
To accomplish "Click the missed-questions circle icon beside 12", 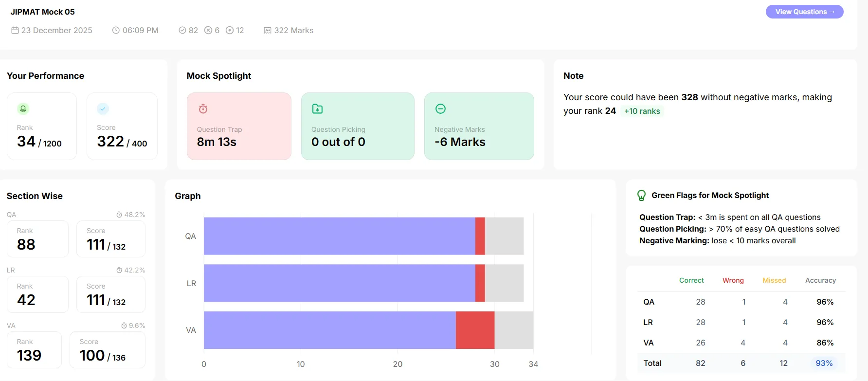I will pos(230,30).
